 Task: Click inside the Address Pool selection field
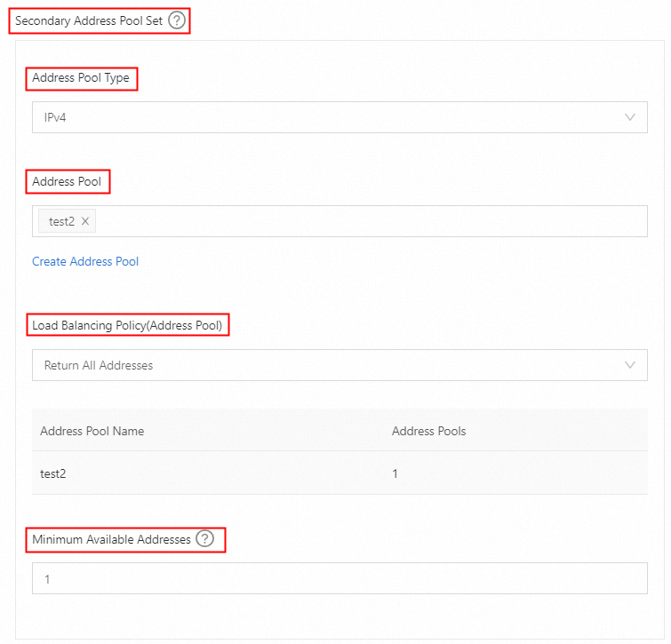tap(339, 221)
